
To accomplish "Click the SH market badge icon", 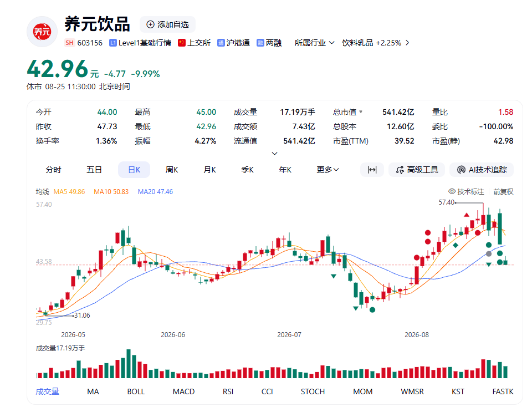I will pos(69,43).
